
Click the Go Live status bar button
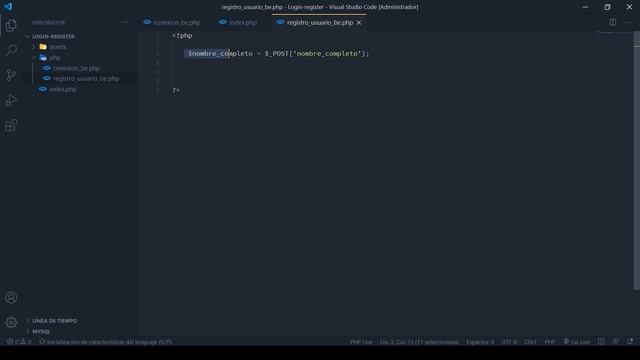point(577,342)
